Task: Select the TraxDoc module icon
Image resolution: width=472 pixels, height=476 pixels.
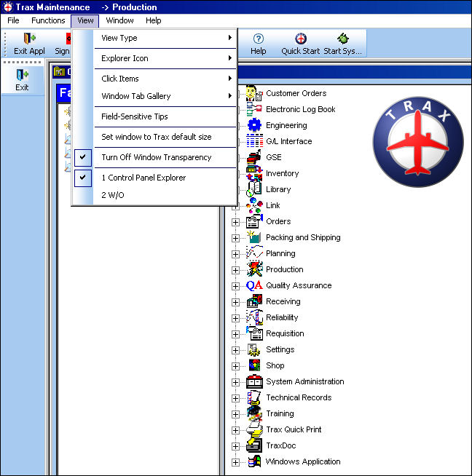Action: [x=254, y=445]
